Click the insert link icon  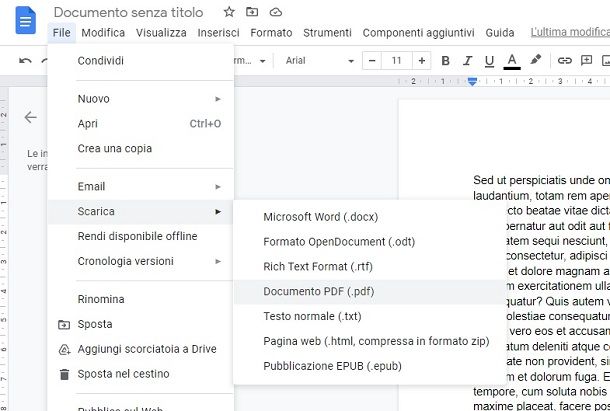pos(564,60)
